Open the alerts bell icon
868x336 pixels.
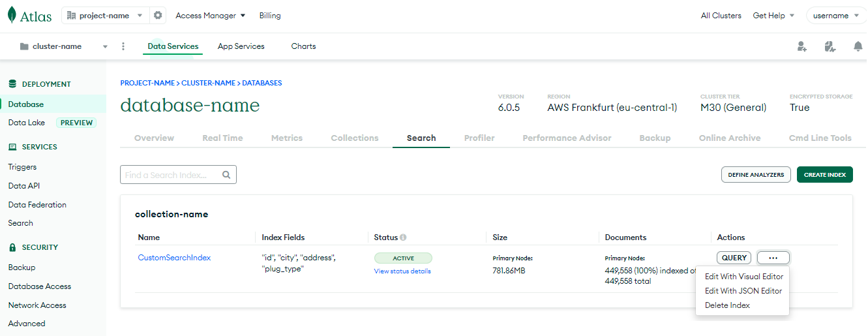858,46
